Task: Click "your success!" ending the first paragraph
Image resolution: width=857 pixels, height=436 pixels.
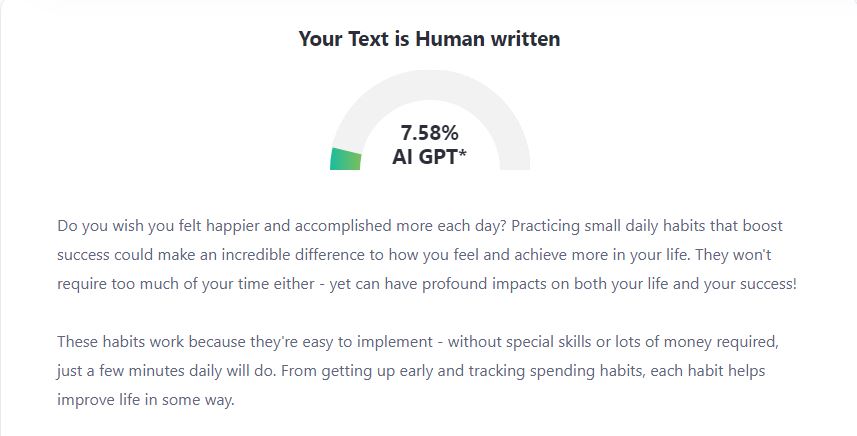Action: (x=750, y=282)
